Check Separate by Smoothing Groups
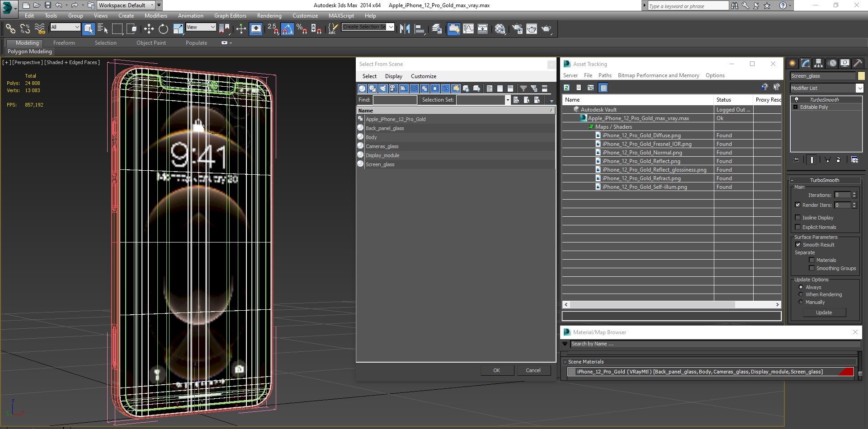 tap(811, 268)
